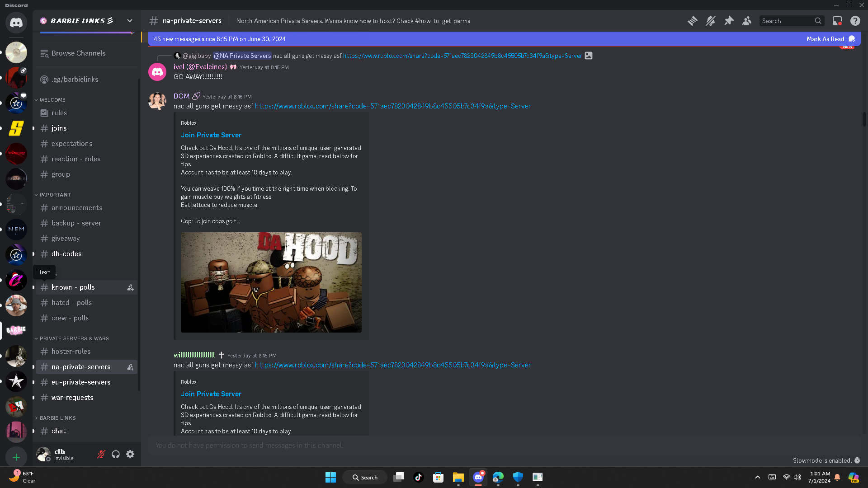Toggle headphones deafen in user panel
The height and width of the screenshot is (488, 868).
pyautogui.click(x=116, y=454)
